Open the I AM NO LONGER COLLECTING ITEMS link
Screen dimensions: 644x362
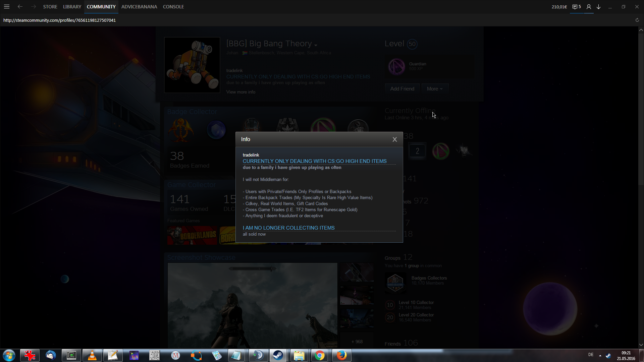coord(288,228)
